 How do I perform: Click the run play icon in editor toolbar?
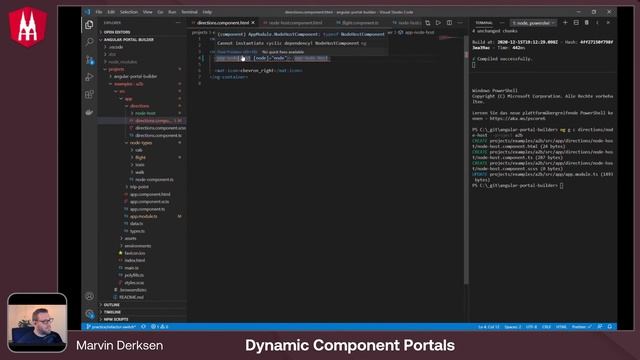point(438,23)
